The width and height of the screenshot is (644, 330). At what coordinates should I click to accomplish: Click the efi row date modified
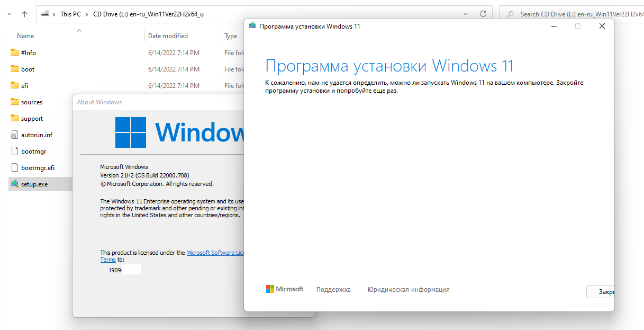174,86
